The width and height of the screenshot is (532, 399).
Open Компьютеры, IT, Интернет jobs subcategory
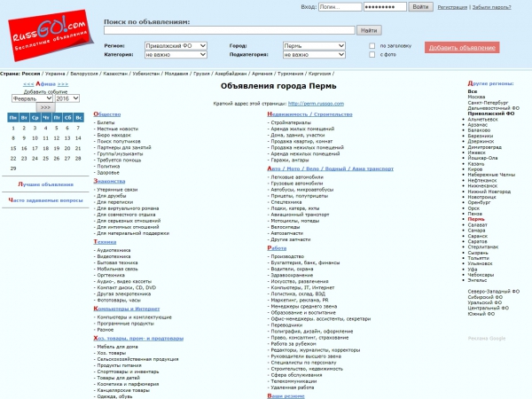[302, 287]
